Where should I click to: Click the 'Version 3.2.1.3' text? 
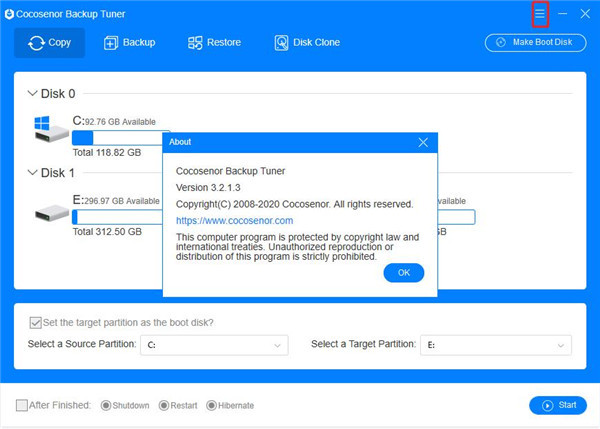pos(208,188)
